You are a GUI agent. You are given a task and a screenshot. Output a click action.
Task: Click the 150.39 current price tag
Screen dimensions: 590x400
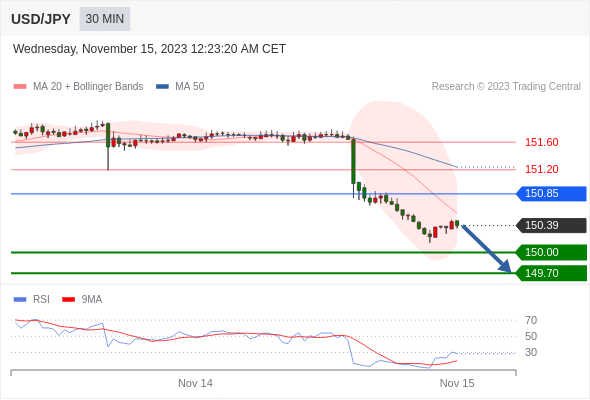tap(551, 225)
